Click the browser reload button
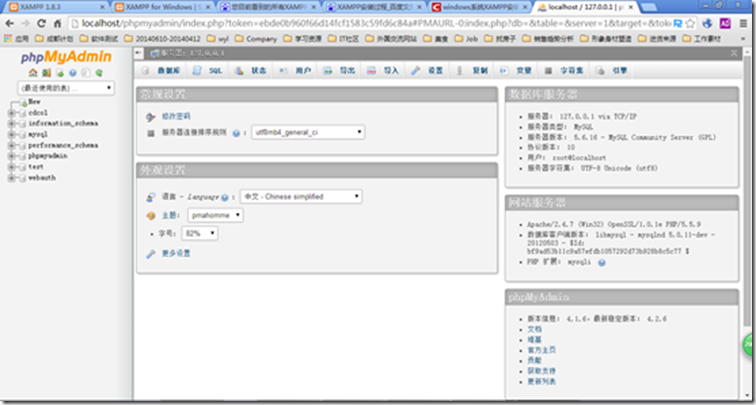The image size is (756, 405). (41, 23)
